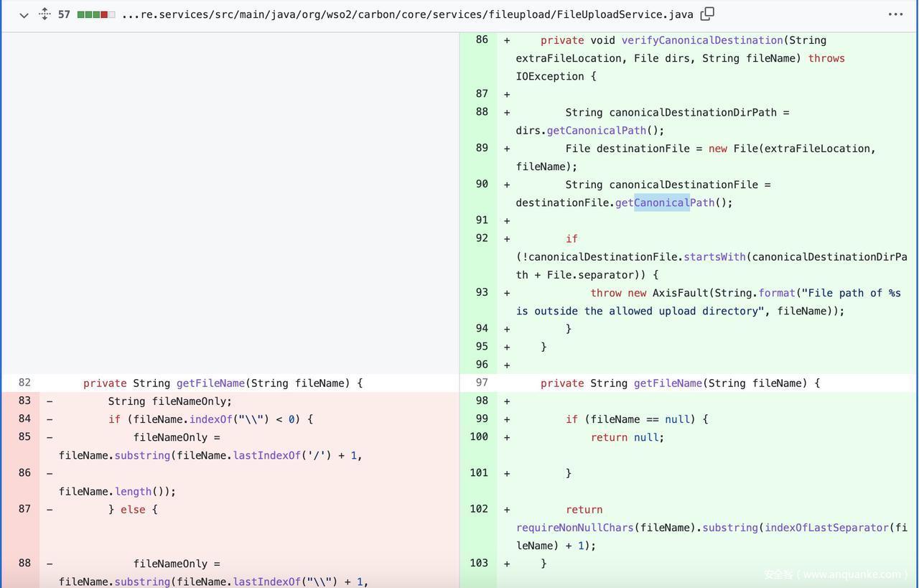Click 'dirs.getCanonicalPath();' on line 88
Viewport: 919px width, 588px height.
(x=590, y=131)
